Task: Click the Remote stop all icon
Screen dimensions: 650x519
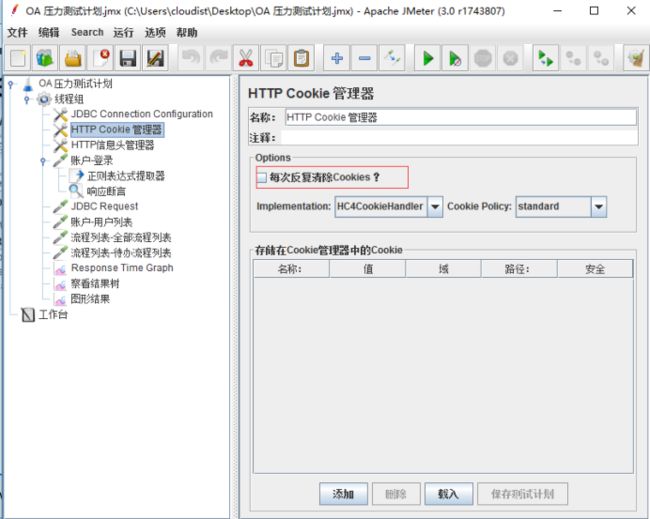Action: point(573,58)
